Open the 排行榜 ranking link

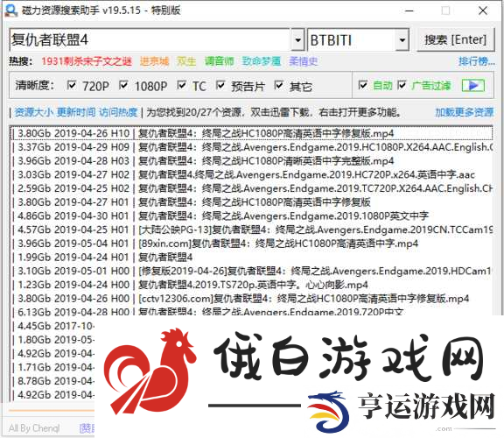pyautogui.click(x=476, y=61)
